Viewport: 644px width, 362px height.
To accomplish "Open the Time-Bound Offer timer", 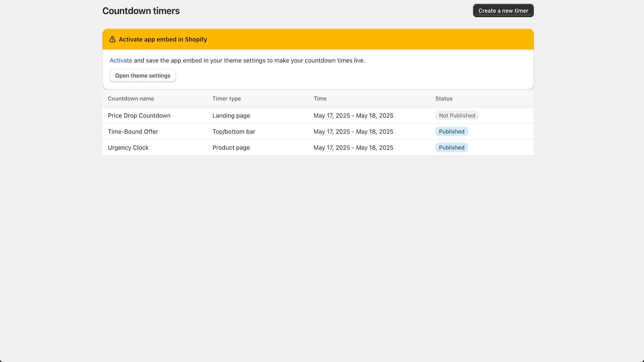I will tap(133, 132).
